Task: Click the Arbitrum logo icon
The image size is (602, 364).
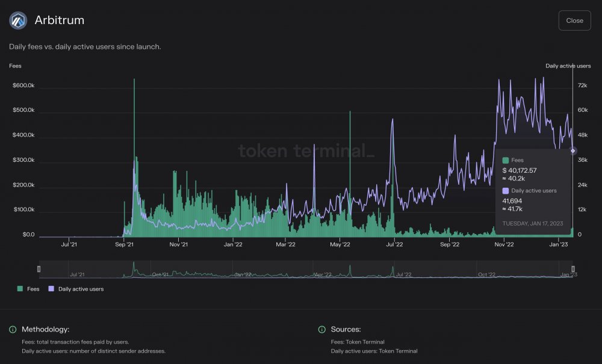Action: (18, 20)
